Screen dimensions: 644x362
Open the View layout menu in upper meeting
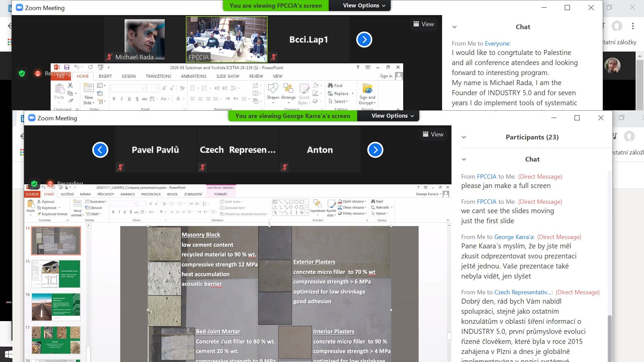[423, 24]
